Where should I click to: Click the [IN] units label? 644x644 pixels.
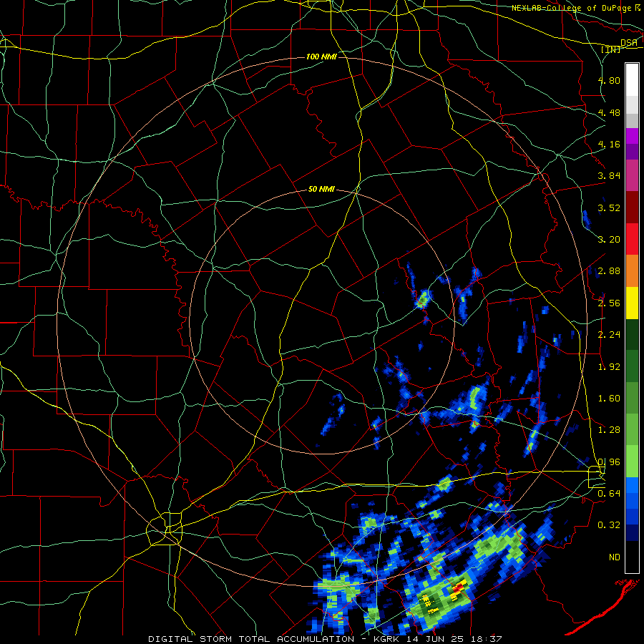tap(611, 49)
